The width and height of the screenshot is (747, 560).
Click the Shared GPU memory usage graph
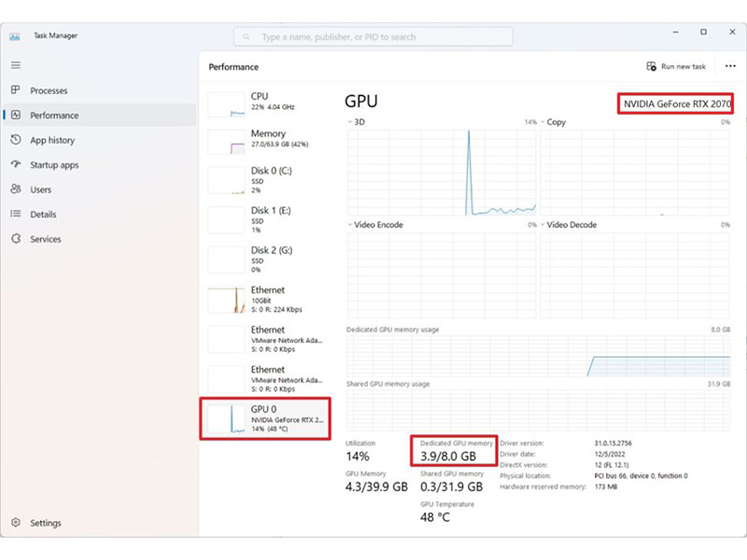point(539,410)
